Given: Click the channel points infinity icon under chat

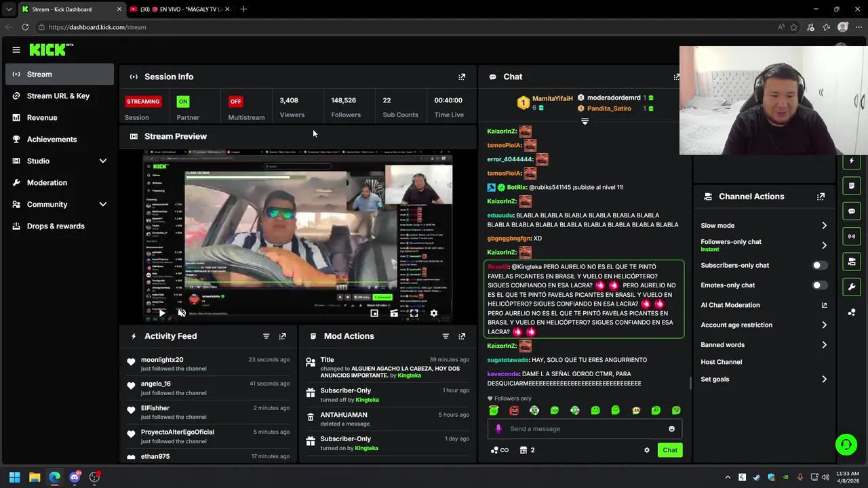Looking at the screenshot, I should (499, 450).
